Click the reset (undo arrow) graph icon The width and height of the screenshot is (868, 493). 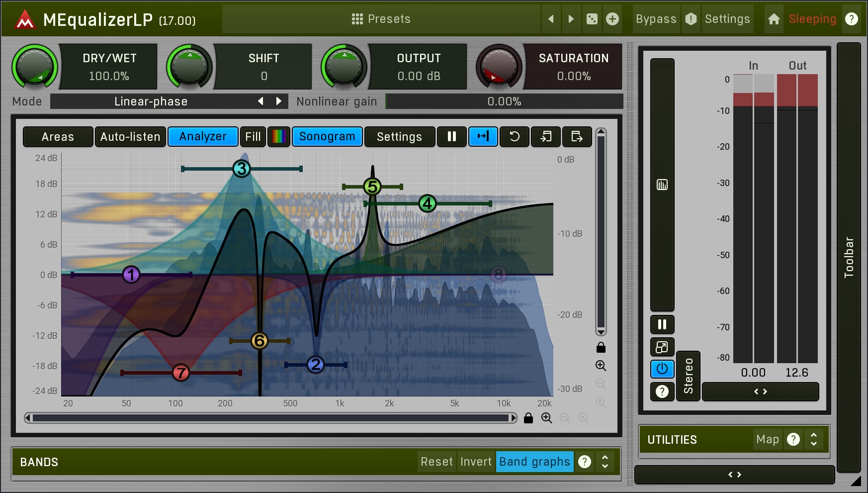point(514,136)
